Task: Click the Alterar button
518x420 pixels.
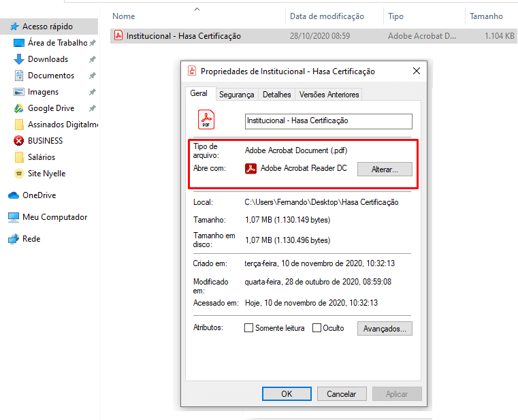Action: (x=385, y=169)
